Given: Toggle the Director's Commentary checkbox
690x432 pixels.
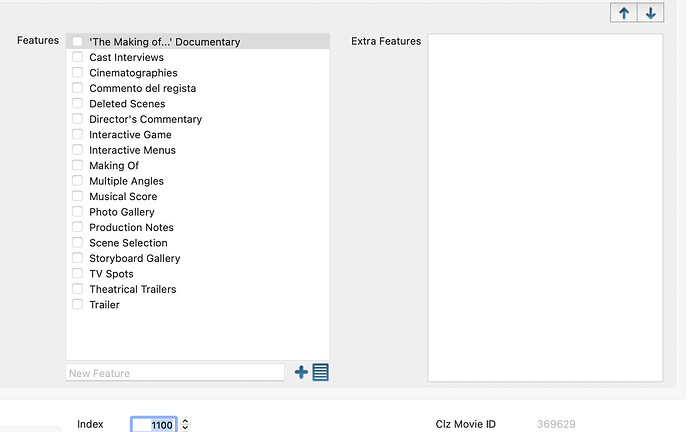Looking at the screenshot, I should (78, 119).
